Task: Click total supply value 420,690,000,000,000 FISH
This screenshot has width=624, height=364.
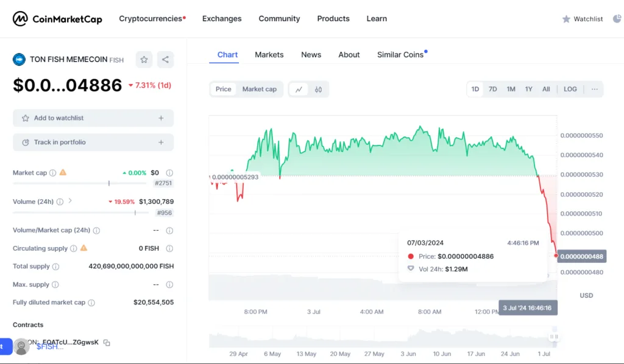Action: pyautogui.click(x=131, y=266)
